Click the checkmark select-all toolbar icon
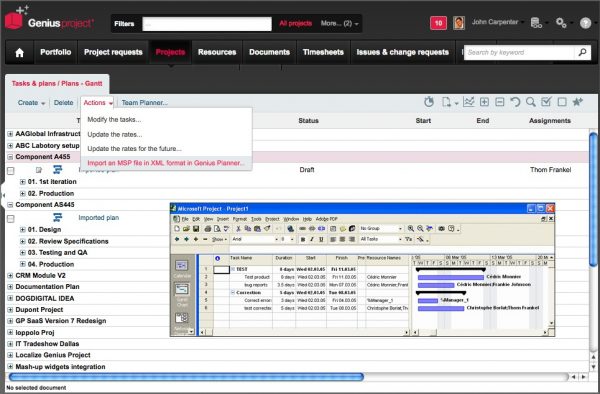Screen dimensions: 600x394 546,102
